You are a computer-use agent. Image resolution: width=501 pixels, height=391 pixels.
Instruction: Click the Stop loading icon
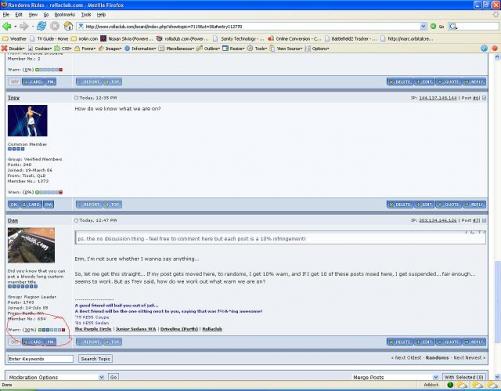[x=55, y=26]
